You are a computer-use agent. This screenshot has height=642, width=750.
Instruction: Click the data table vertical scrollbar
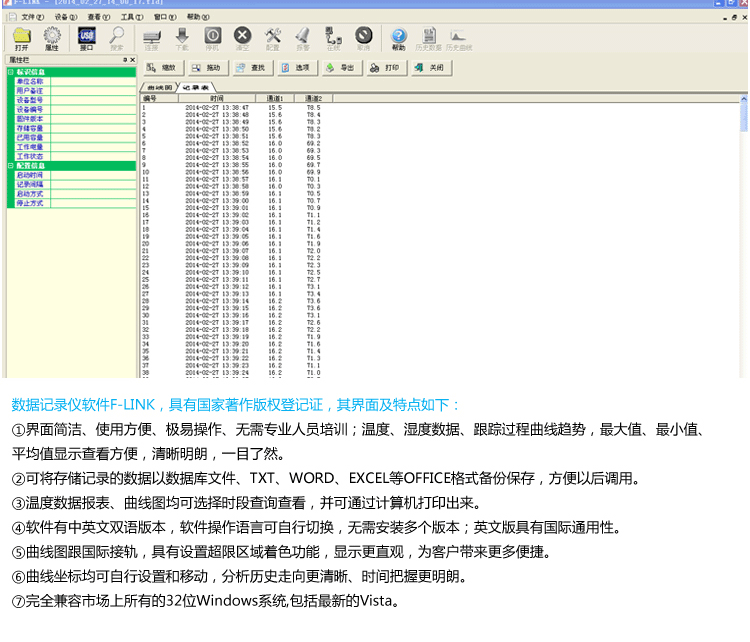tap(743, 240)
